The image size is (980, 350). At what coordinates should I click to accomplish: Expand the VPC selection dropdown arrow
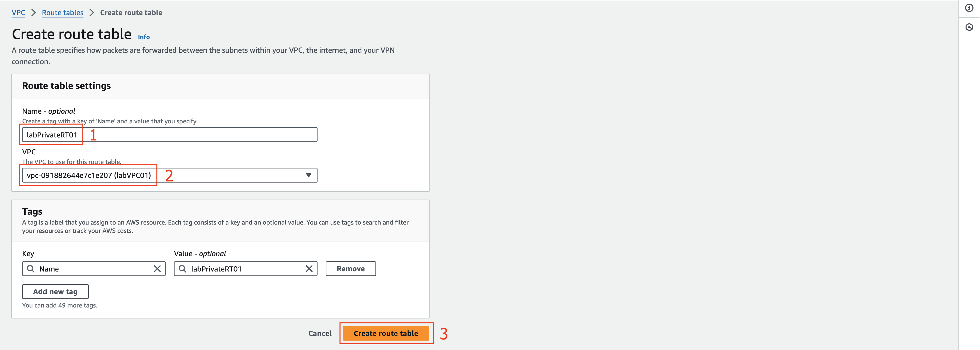(308, 175)
